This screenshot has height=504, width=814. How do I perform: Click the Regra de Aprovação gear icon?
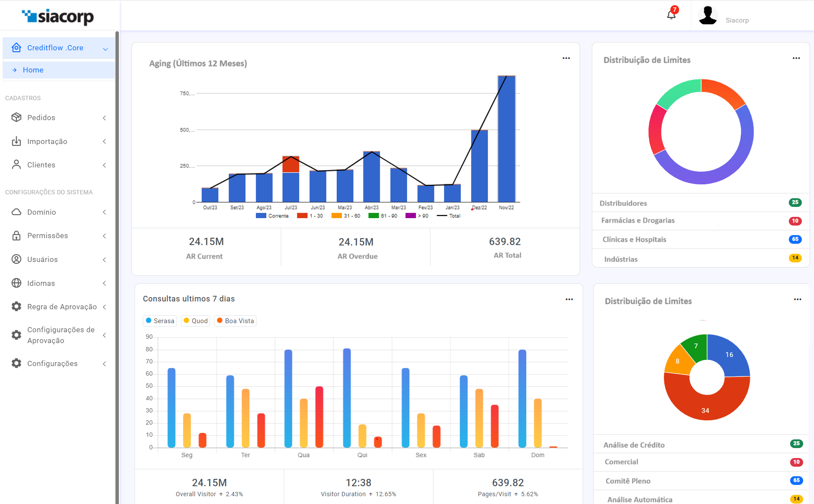pyautogui.click(x=16, y=307)
